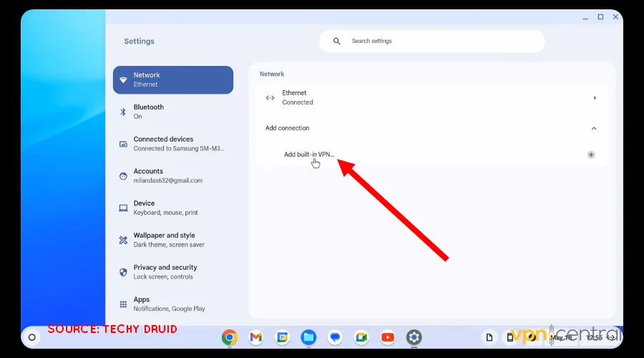Open Chrome browser from shelf
Image resolution: width=644 pixels, height=358 pixels.
pos(230,337)
